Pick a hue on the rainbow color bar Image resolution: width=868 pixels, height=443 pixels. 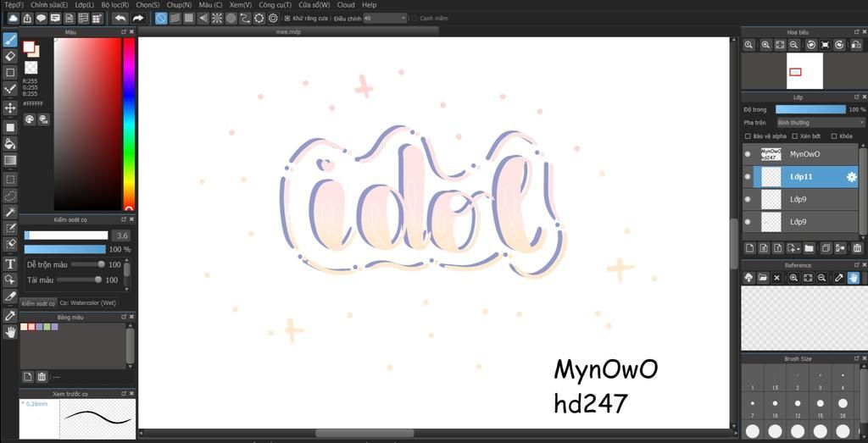(129, 125)
